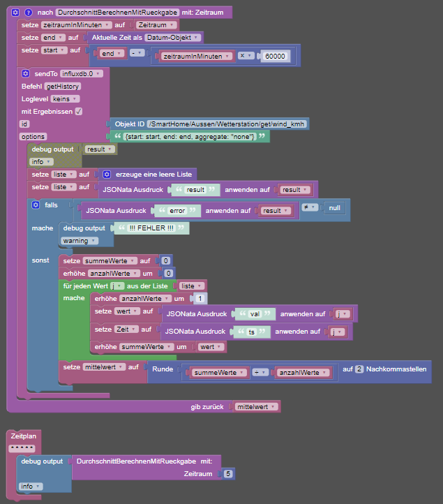The image size is (443, 504).
Task: Open gear icon on sendTo block
Action: tap(26, 73)
